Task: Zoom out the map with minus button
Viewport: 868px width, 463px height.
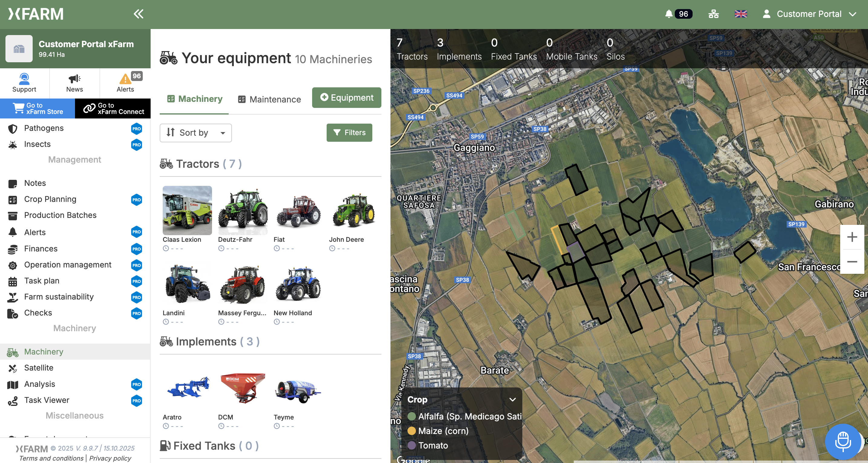Action: pos(852,262)
